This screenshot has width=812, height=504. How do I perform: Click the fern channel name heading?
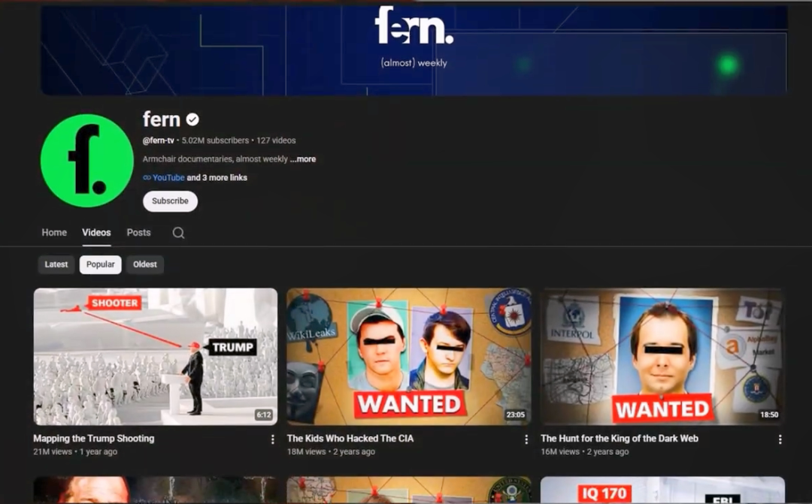[162, 119]
